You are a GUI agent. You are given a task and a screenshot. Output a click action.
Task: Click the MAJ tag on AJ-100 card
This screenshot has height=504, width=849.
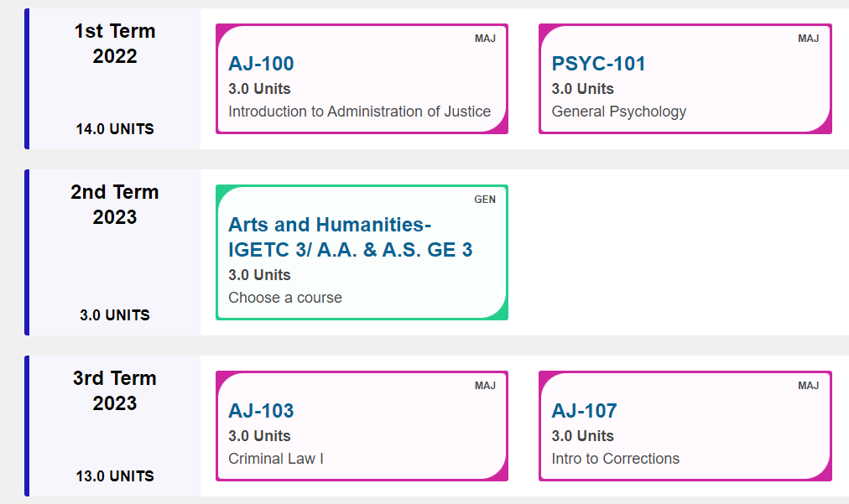pos(485,39)
